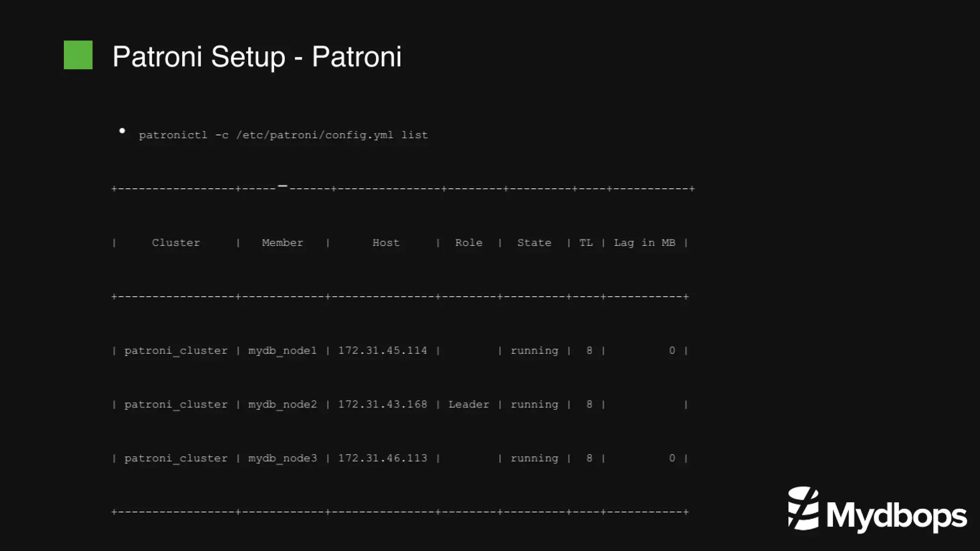Select the mydb_node3 member cell
This screenshot has height=551, width=980.
pyautogui.click(x=282, y=459)
